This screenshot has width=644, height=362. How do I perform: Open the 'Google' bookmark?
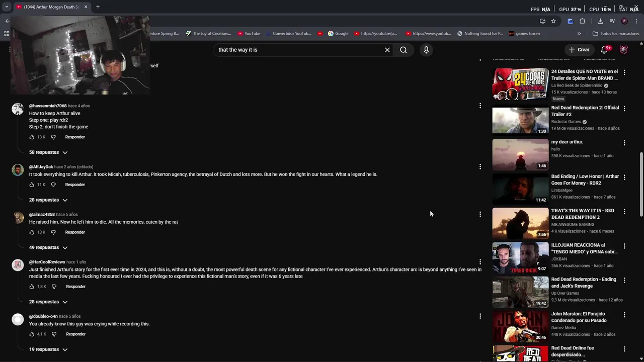338,34
